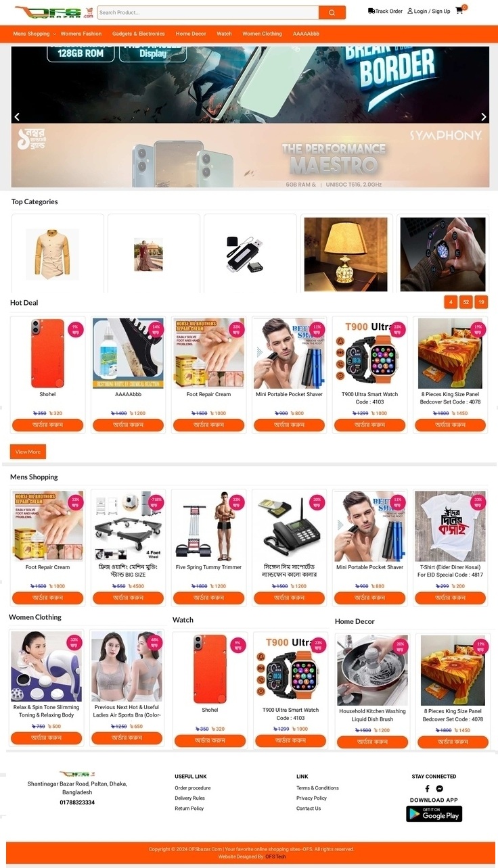Select Home Decor in navigation bar
The image size is (498, 868).
coord(191,34)
